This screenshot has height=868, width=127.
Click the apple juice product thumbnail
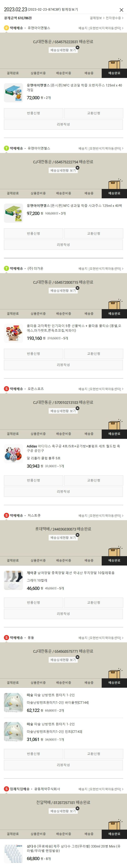(x=14, y=213)
